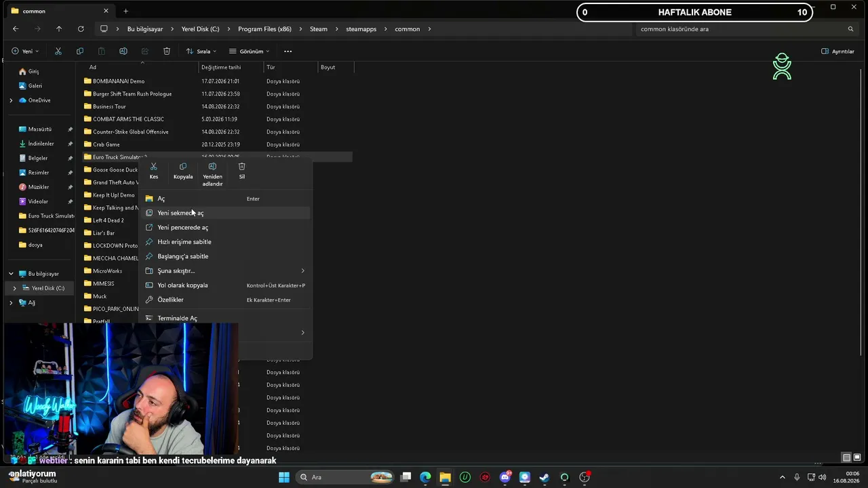The height and width of the screenshot is (488, 868).
Task: Click the Steam breadcrumb segment
Action: pyautogui.click(x=319, y=29)
